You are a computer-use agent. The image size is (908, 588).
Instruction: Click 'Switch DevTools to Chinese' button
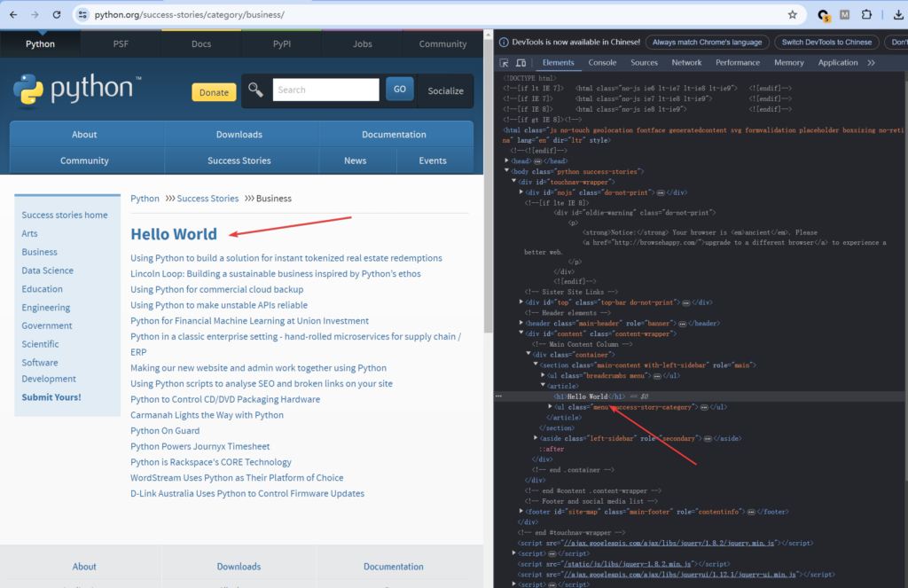(x=826, y=42)
